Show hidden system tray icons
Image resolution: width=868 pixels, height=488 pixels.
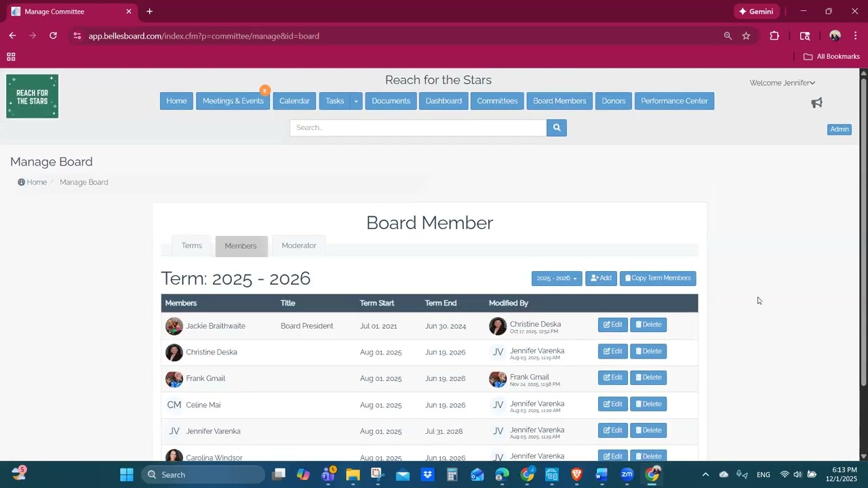click(705, 474)
